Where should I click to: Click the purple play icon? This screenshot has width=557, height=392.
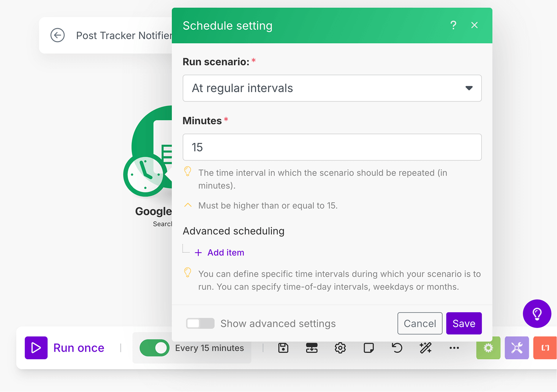[x=36, y=348]
